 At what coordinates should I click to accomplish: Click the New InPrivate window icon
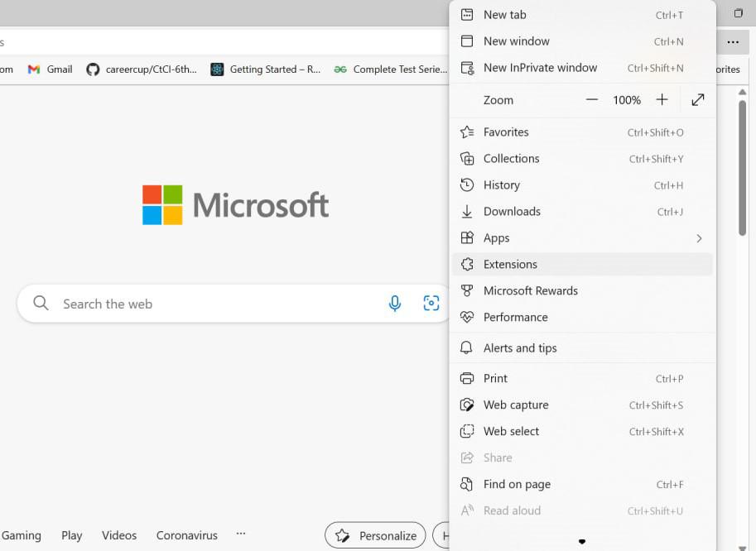point(467,68)
